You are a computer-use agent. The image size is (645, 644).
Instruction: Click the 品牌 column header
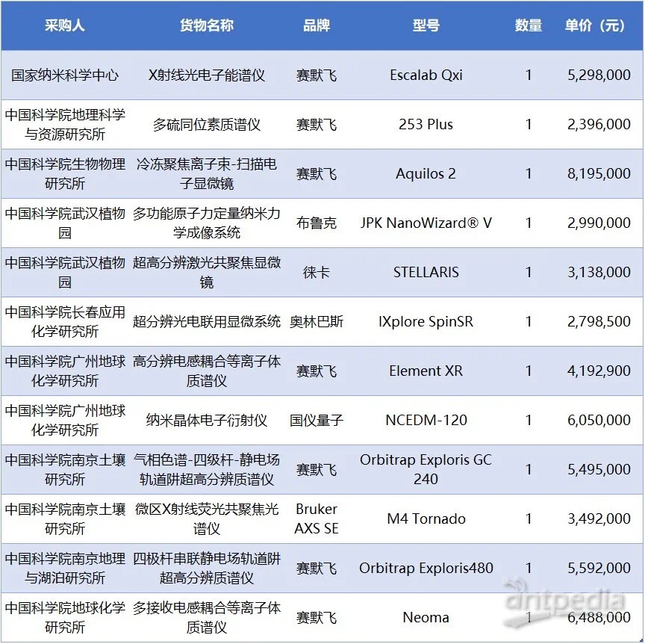(x=317, y=25)
